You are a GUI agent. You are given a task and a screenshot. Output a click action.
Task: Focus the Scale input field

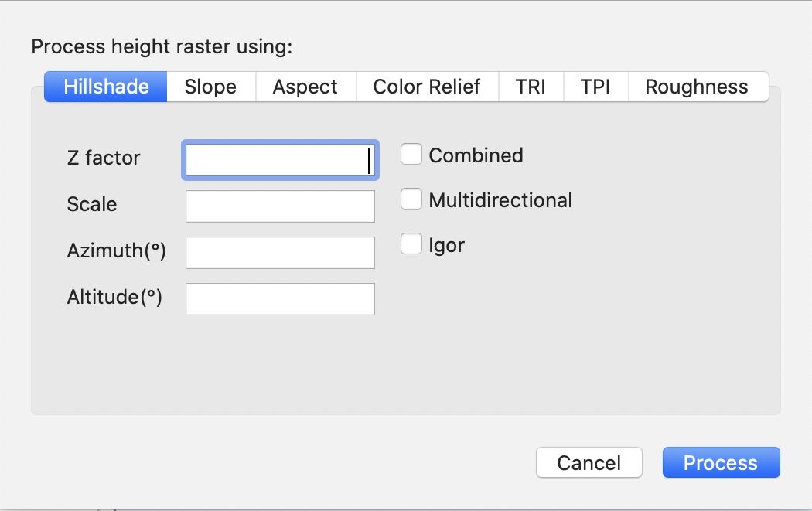(280, 206)
